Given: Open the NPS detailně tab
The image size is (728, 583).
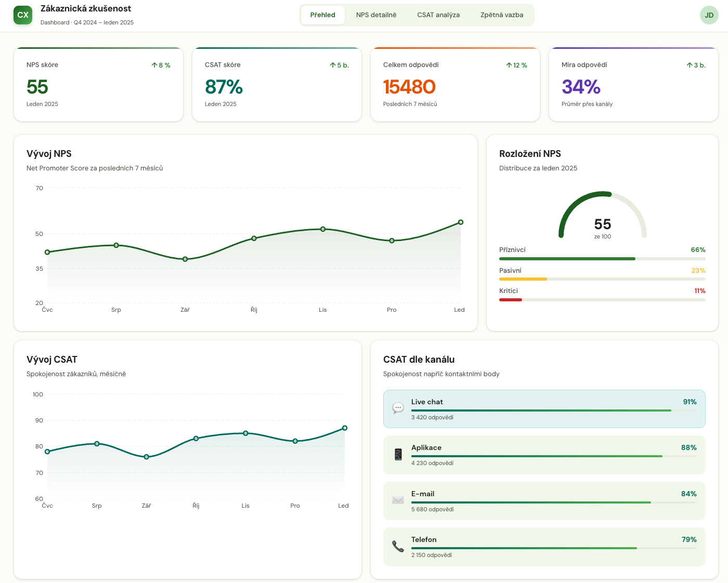Looking at the screenshot, I should (376, 15).
